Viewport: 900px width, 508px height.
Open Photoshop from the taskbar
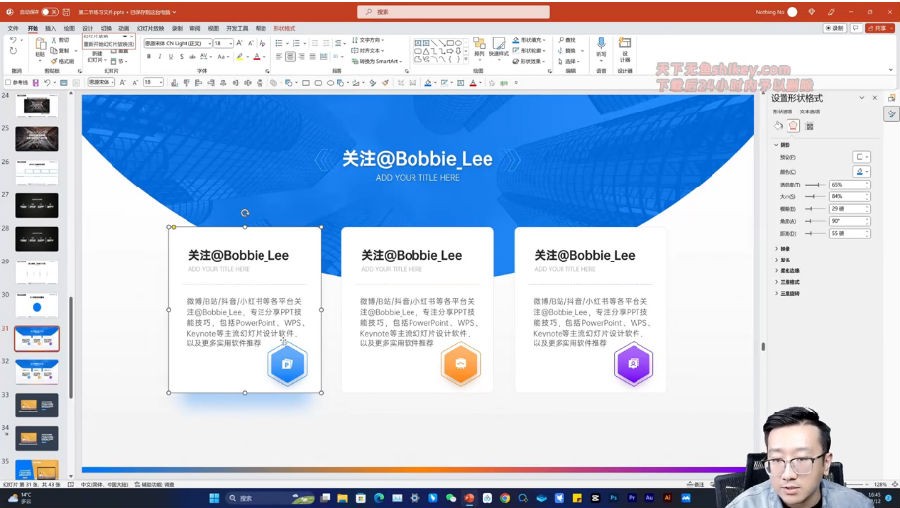tap(614, 498)
